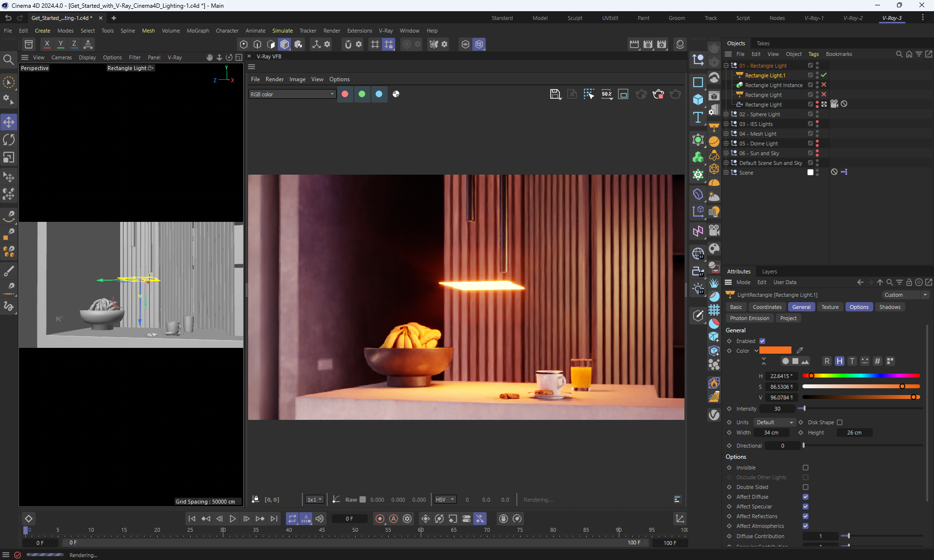Click the Shadows attribute button
Image resolution: width=934 pixels, height=560 pixels.
(x=889, y=307)
